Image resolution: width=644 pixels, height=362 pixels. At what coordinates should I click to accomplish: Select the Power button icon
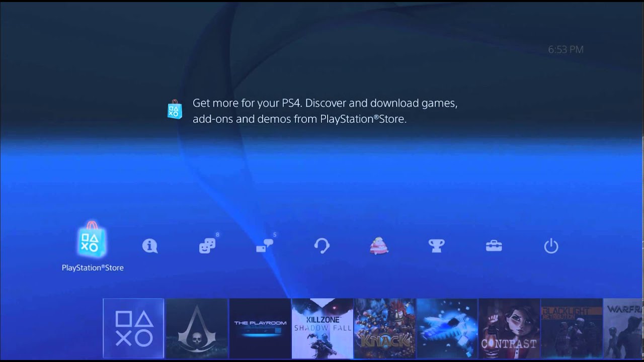pyautogui.click(x=551, y=246)
